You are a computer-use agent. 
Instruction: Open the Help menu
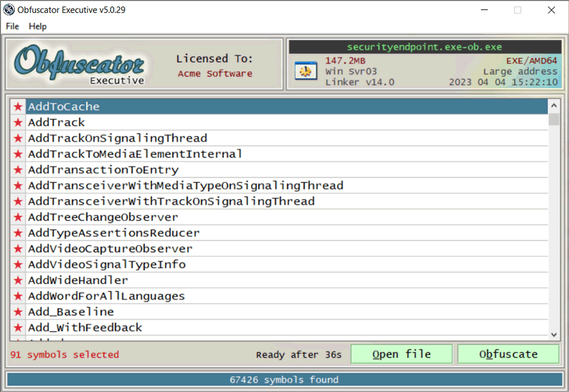[x=38, y=26]
